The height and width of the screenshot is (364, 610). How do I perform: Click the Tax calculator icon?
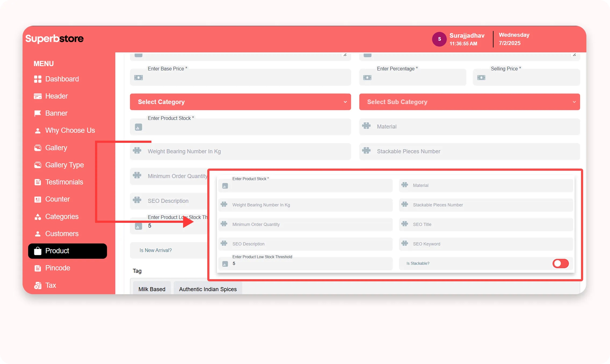pos(38,285)
